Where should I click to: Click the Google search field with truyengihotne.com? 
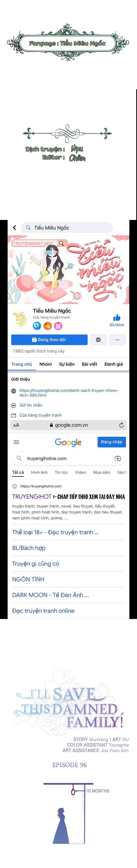68,458
